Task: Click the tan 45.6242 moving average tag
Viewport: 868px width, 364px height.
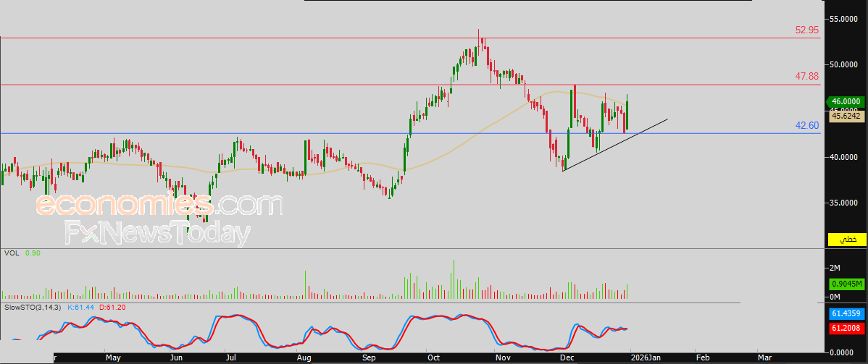Action: tap(846, 115)
